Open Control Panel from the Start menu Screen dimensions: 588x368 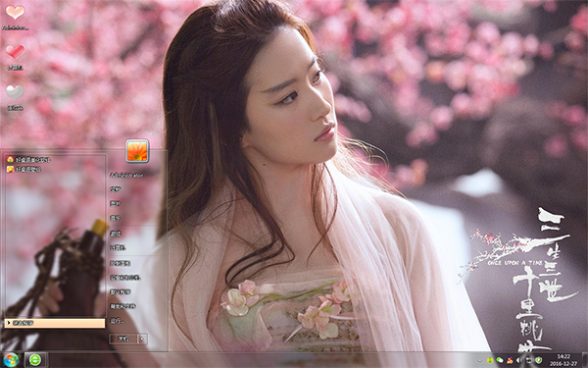point(120,263)
